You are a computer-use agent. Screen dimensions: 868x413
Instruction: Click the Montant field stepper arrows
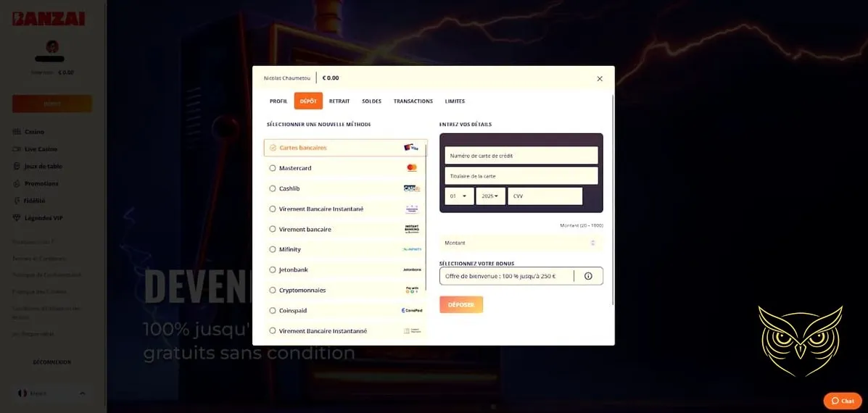[x=593, y=243]
